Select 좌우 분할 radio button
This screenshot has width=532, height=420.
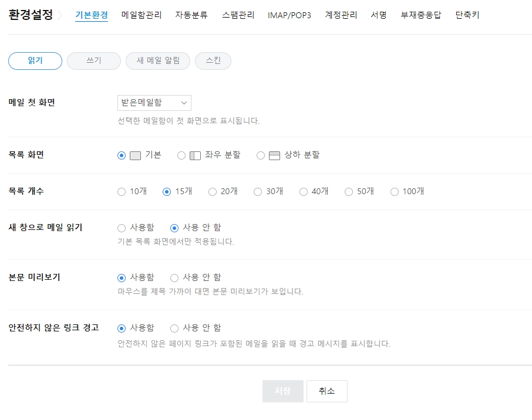pos(181,155)
